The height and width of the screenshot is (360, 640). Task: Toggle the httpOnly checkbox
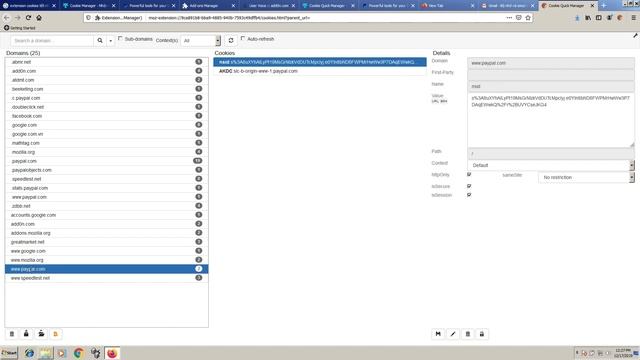click(469, 174)
